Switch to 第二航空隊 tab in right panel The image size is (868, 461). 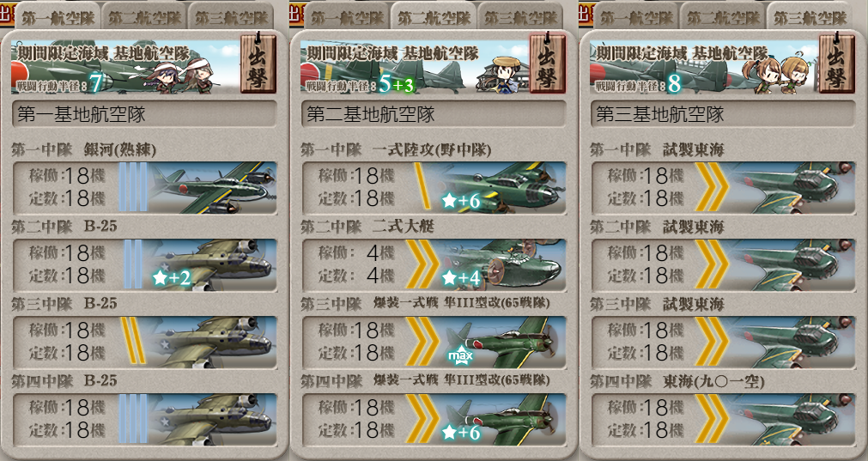click(x=723, y=16)
